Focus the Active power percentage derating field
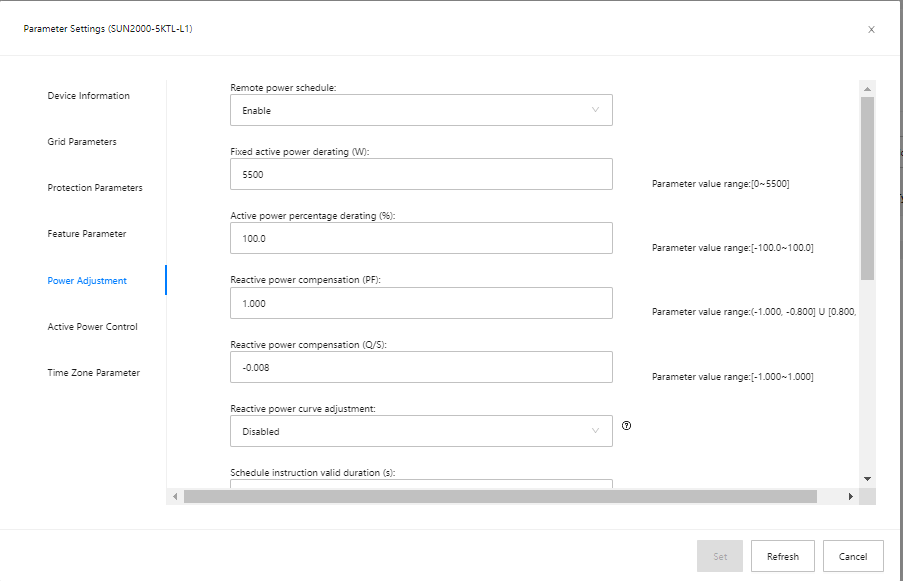The width and height of the screenshot is (903, 581). 421,238
